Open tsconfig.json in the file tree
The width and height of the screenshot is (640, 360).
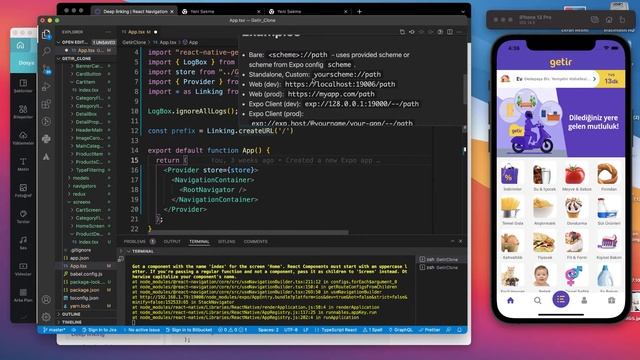(x=84, y=298)
